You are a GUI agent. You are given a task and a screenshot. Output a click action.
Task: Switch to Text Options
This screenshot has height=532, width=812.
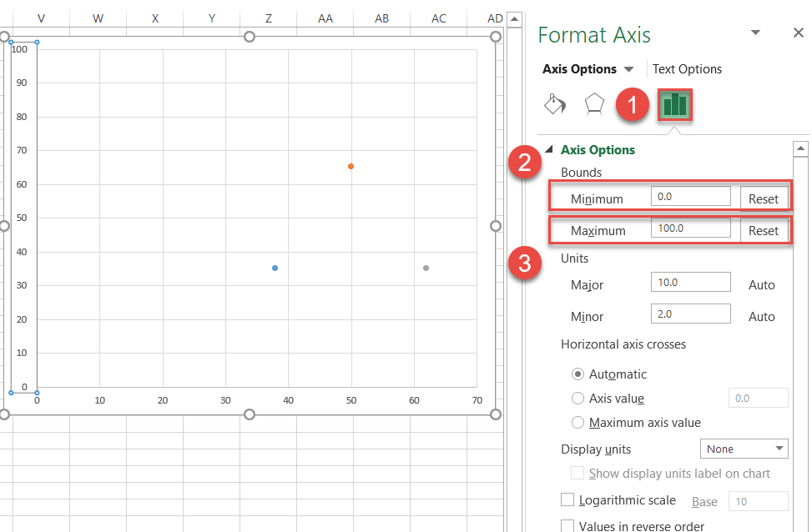click(x=687, y=68)
